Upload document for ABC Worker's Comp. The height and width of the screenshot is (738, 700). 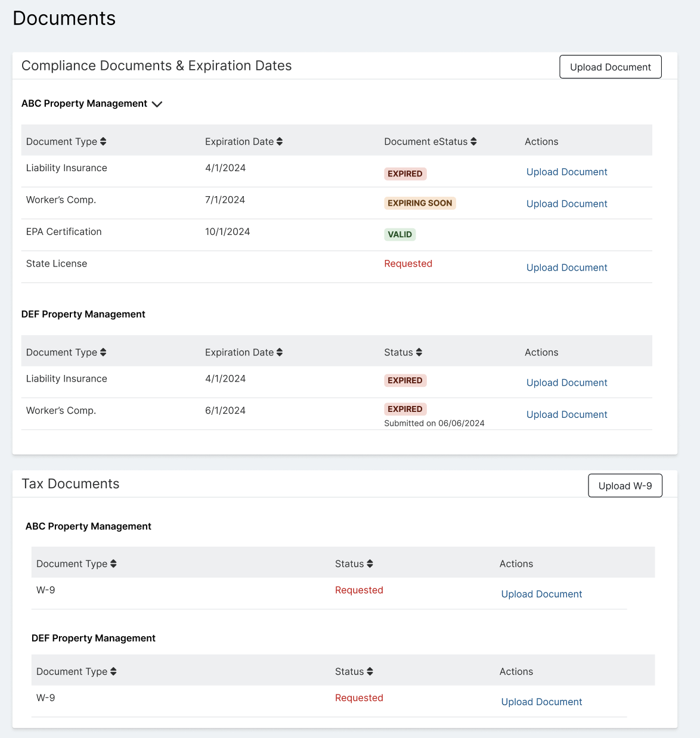(x=566, y=204)
